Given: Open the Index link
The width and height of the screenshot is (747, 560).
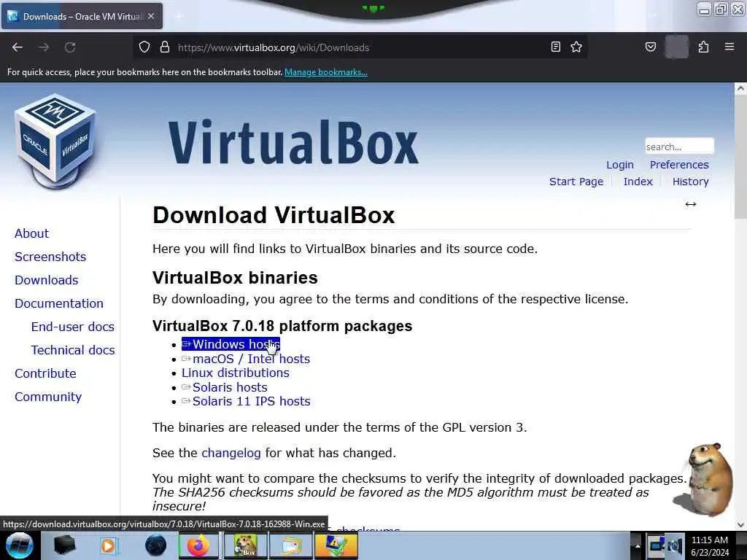Looking at the screenshot, I should click(x=638, y=182).
